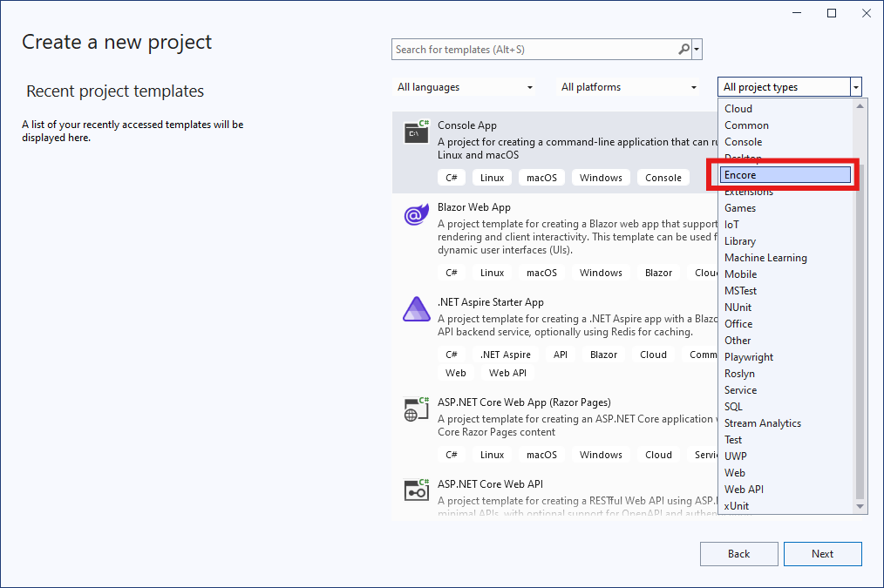The width and height of the screenshot is (884, 588).
Task: Click the Blazor Web App icon
Action: point(417,214)
